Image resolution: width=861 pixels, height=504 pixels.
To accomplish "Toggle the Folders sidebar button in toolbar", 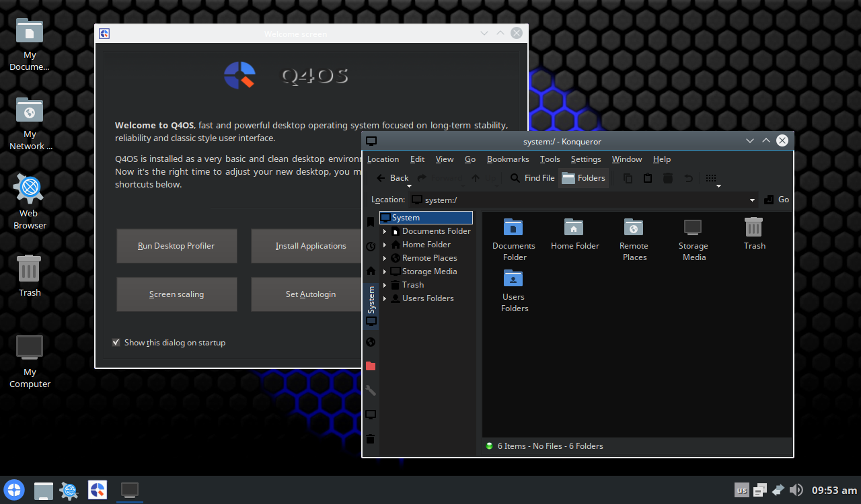I will pos(584,178).
